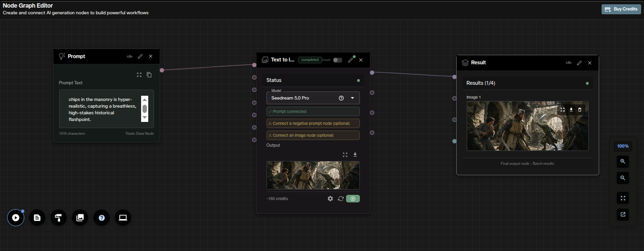
Task: Click the ~150 credits label
Action: coord(277,199)
